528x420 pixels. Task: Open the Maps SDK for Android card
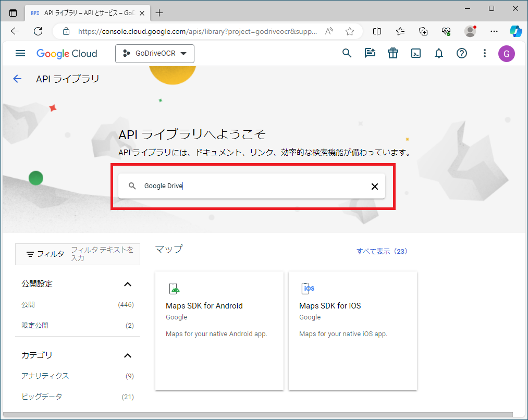(x=219, y=331)
